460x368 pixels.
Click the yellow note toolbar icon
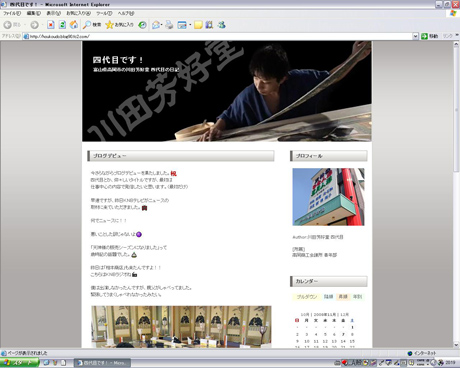click(198, 25)
